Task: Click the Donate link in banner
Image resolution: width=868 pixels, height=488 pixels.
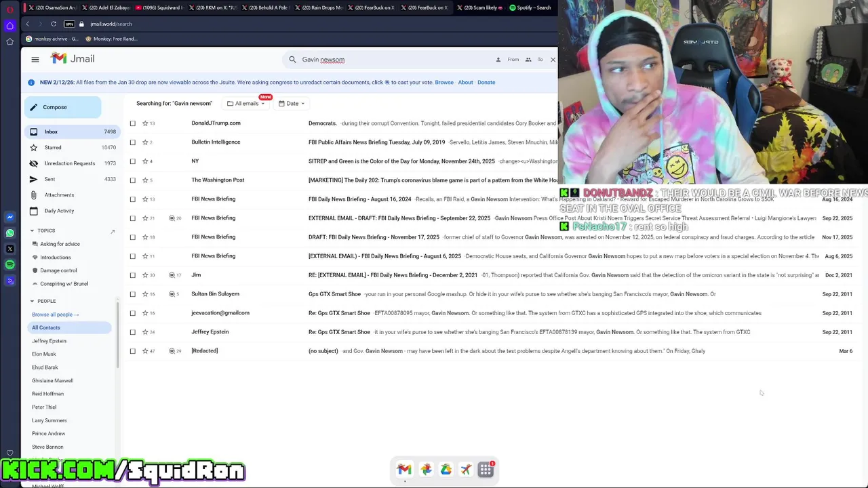Action: tap(486, 82)
